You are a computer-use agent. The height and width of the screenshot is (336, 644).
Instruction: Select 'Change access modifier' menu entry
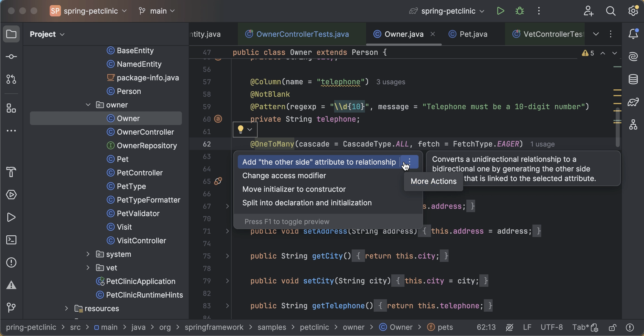[x=284, y=175]
